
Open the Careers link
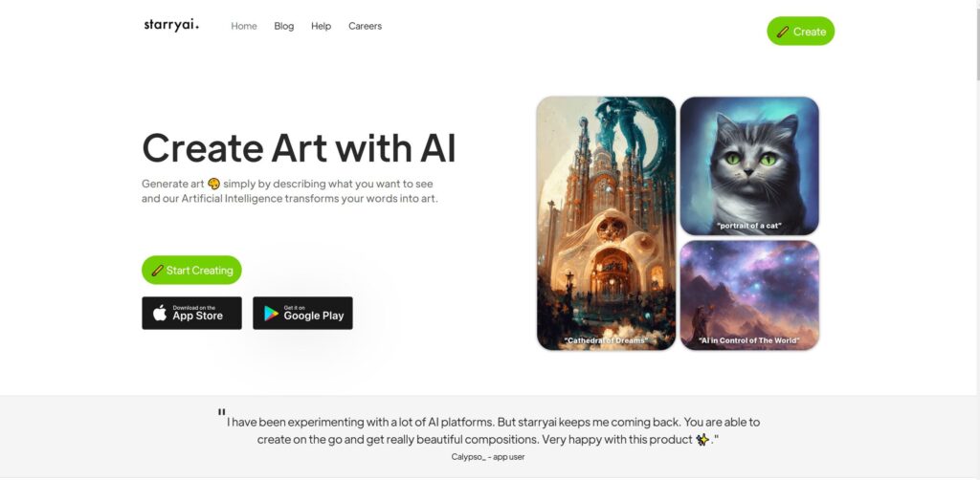click(365, 26)
